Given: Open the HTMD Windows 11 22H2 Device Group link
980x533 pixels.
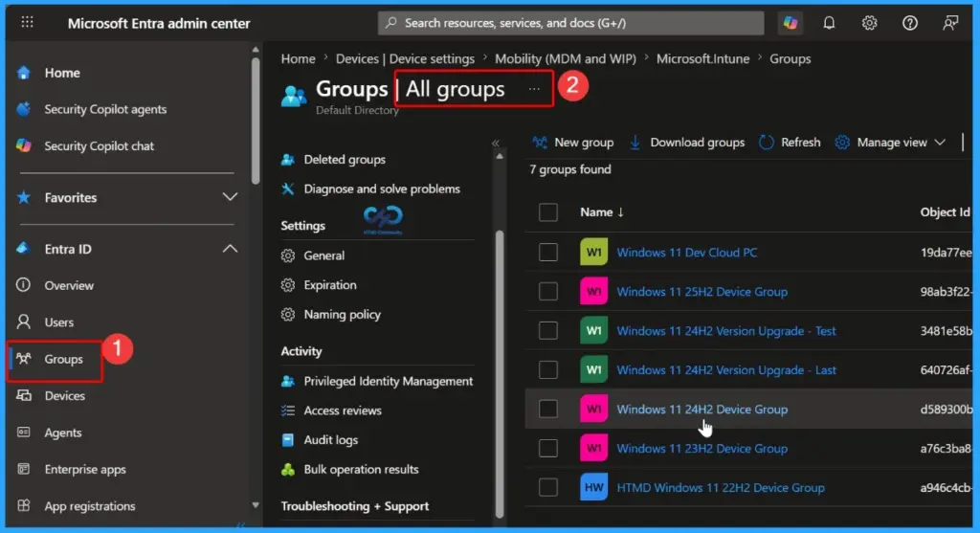Looking at the screenshot, I should [x=720, y=487].
